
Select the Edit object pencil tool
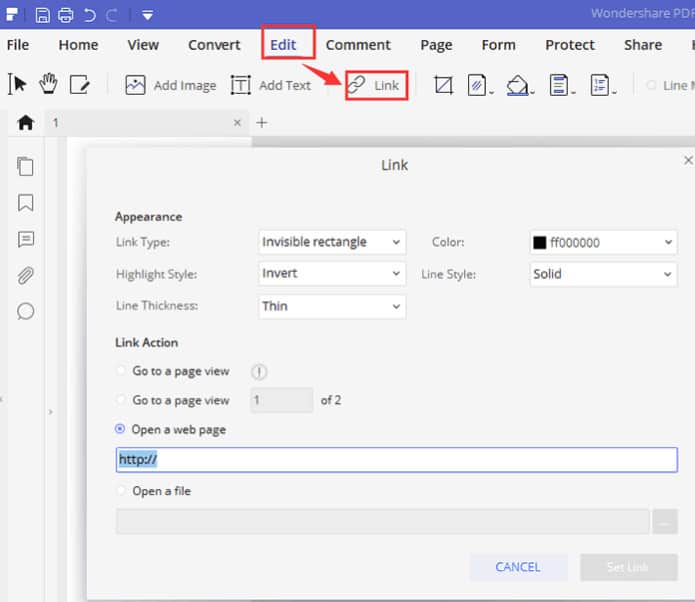pos(80,84)
